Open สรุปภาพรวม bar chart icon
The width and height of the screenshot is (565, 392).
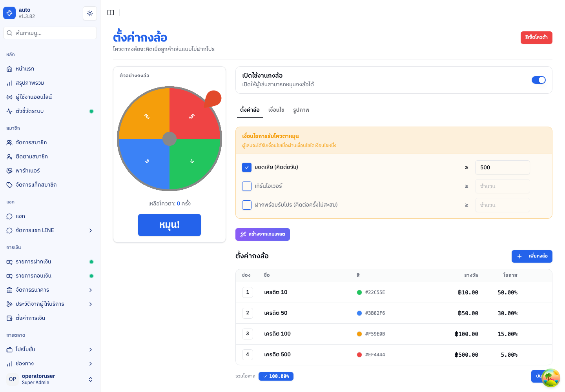coord(9,83)
